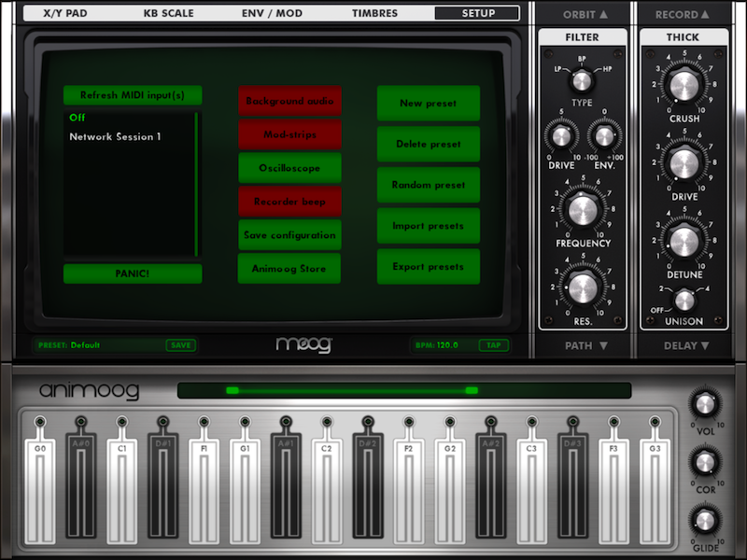Screen dimensions: 747x560
Task: Click the UNISON selector knob
Action: click(x=684, y=301)
